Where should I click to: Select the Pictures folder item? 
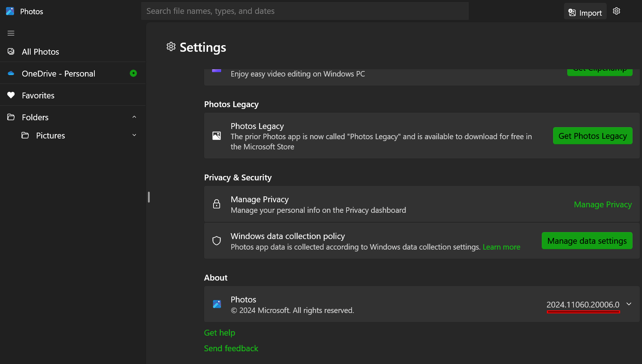[x=73, y=136]
